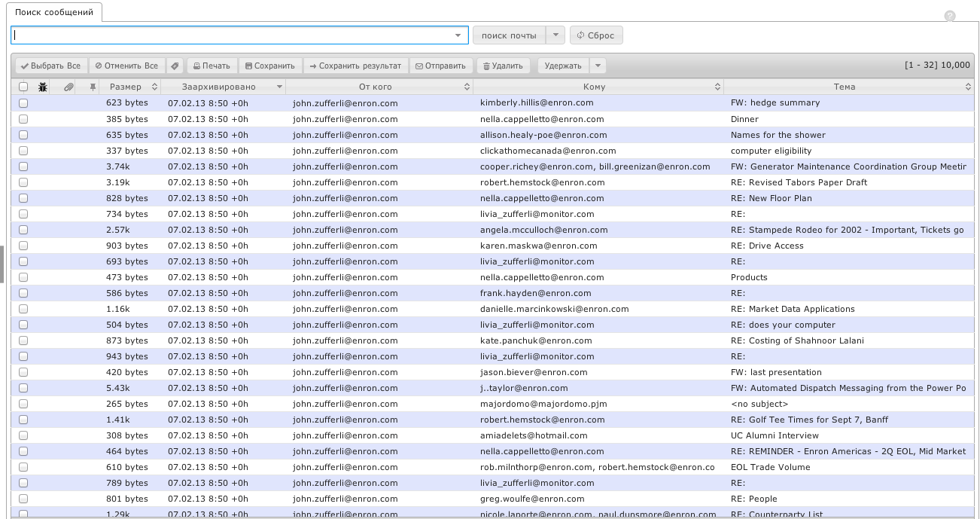Click the result count '[1 - 32] 10,000'
Viewport: 980px width, 519px height.
(x=937, y=66)
